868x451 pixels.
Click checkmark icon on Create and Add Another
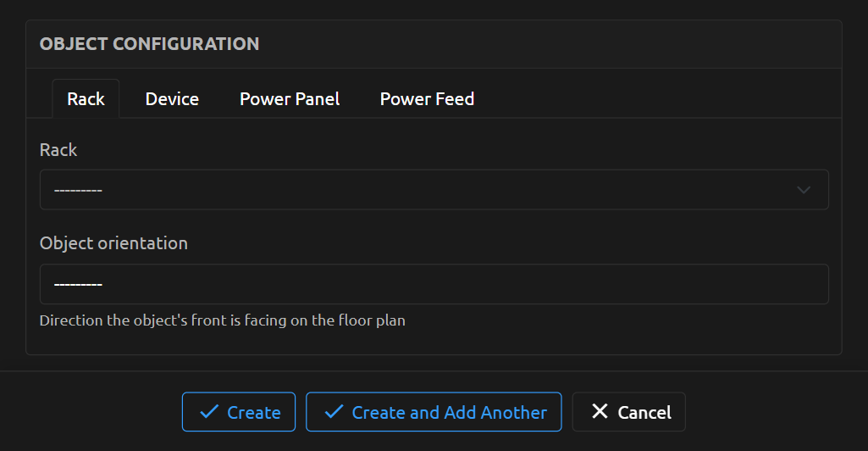334,412
